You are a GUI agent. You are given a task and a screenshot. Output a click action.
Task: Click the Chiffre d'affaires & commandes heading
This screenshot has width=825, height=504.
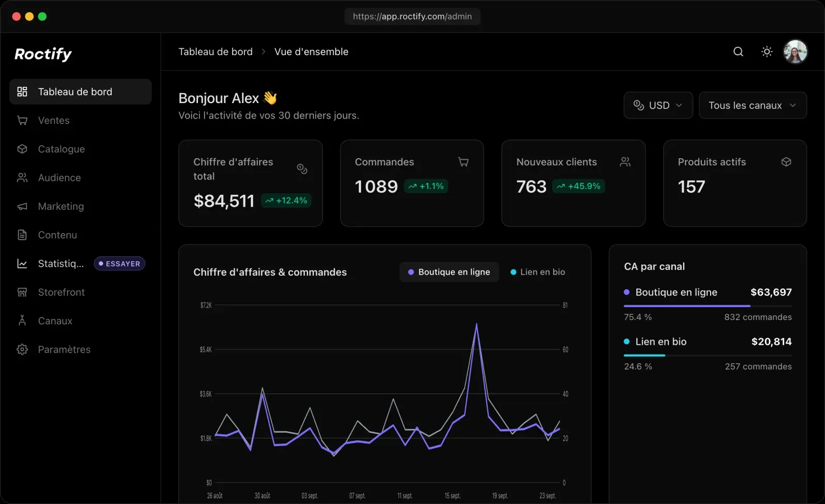click(270, 272)
